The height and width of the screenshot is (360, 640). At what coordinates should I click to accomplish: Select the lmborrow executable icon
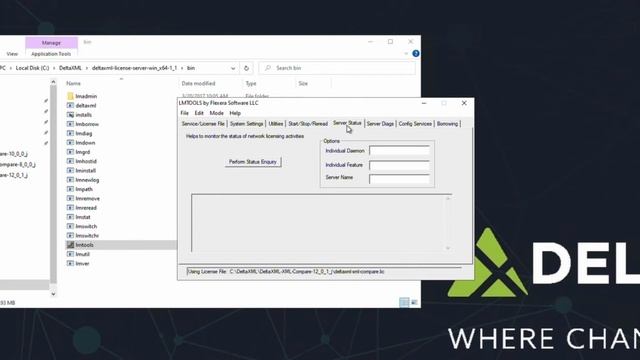70,124
